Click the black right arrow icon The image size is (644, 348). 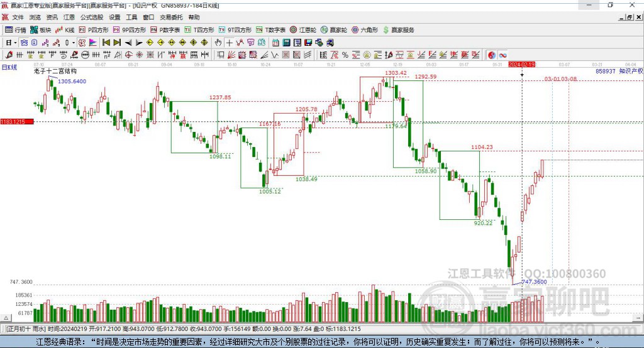pyautogui.click(x=139, y=43)
